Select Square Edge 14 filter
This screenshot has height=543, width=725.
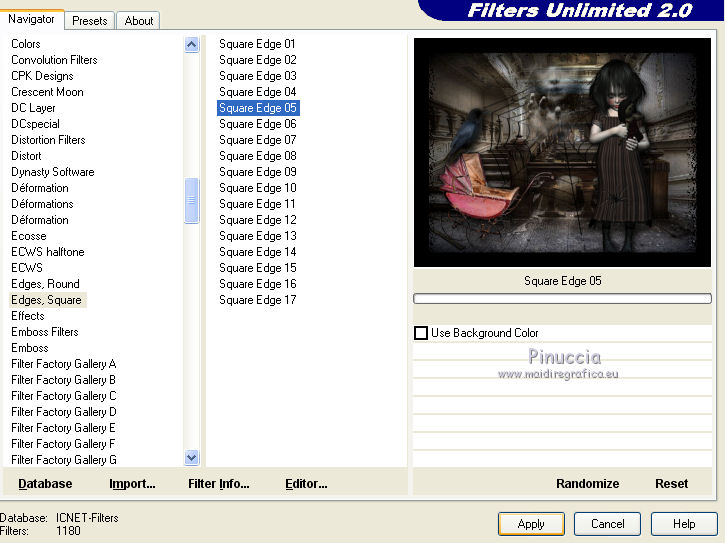click(258, 252)
